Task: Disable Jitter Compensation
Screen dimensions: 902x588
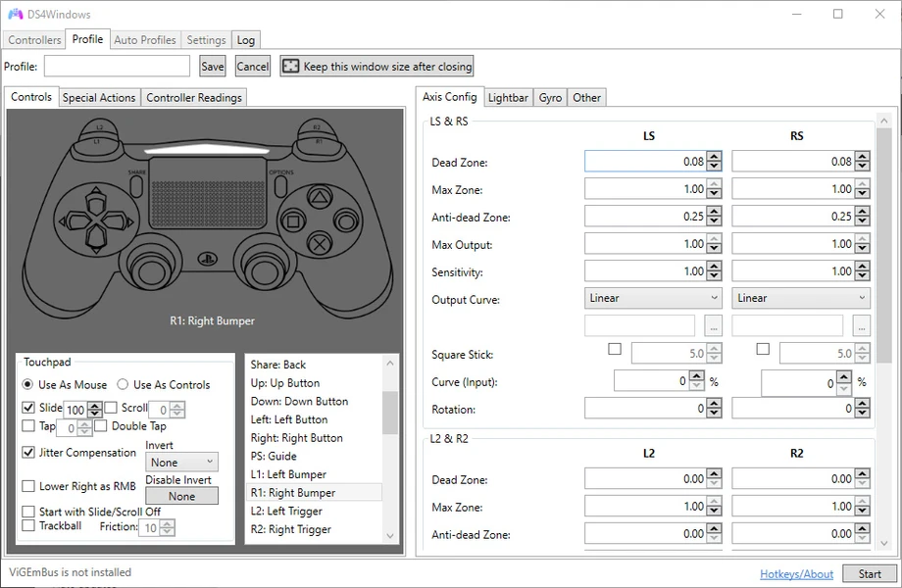Action: [x=26, y=452]
